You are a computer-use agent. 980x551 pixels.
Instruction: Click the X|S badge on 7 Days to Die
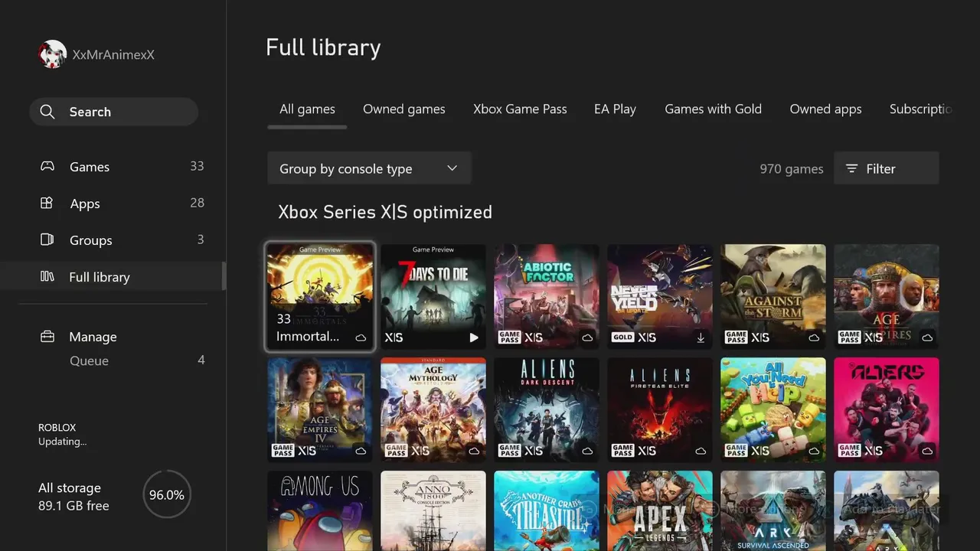394,337
